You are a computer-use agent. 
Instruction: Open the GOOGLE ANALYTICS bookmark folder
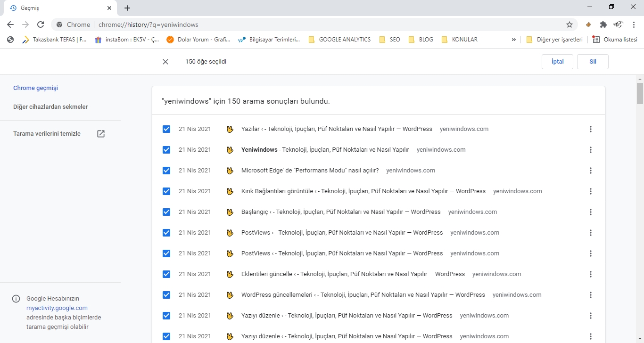pyautogui.click(x=339, y=40)
